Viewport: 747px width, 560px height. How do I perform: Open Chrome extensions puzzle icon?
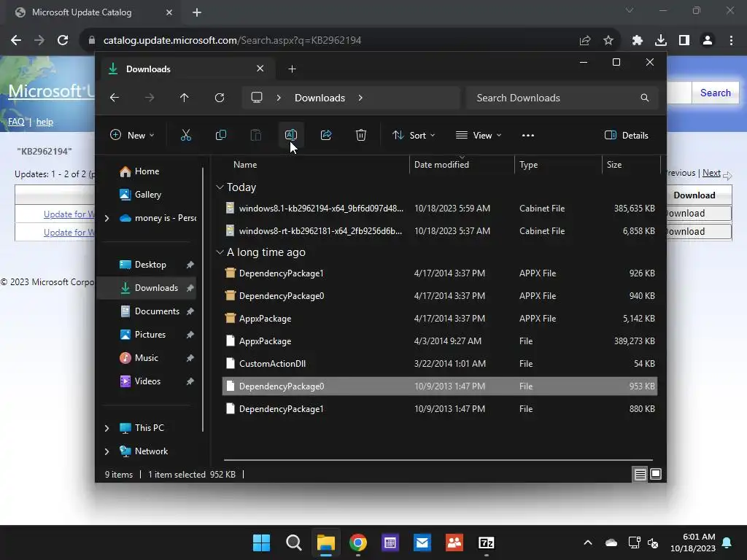click(638, 41)
